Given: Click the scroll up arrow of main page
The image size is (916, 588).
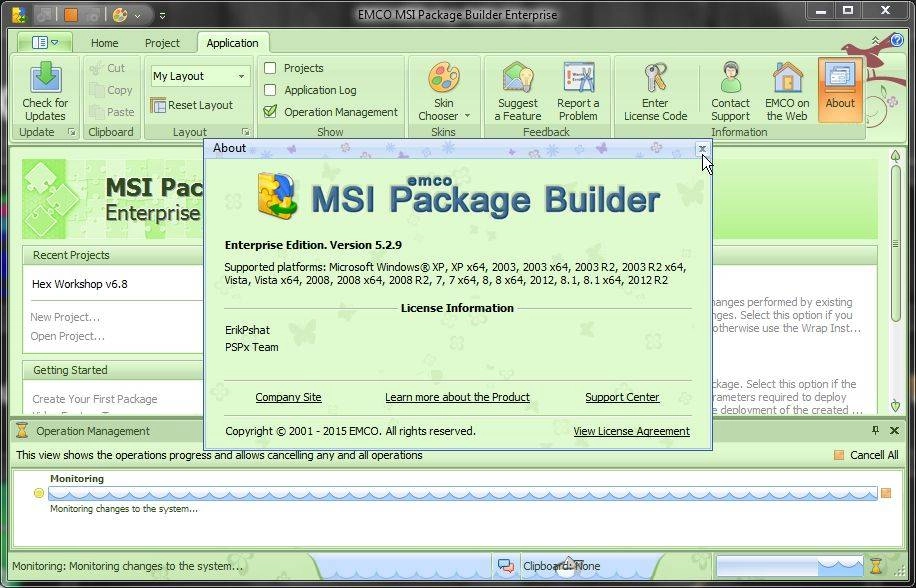Looking at the screenshot, I should 896,156.
